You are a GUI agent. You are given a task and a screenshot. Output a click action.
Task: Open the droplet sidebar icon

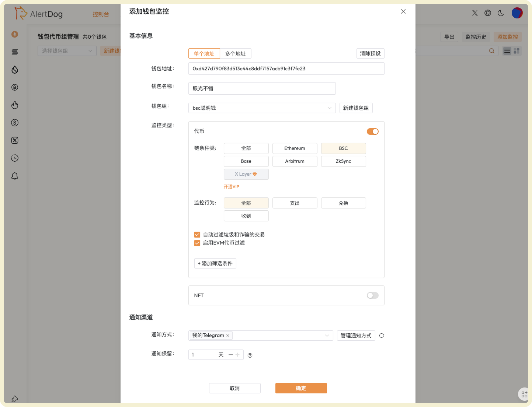coord(15,70)
